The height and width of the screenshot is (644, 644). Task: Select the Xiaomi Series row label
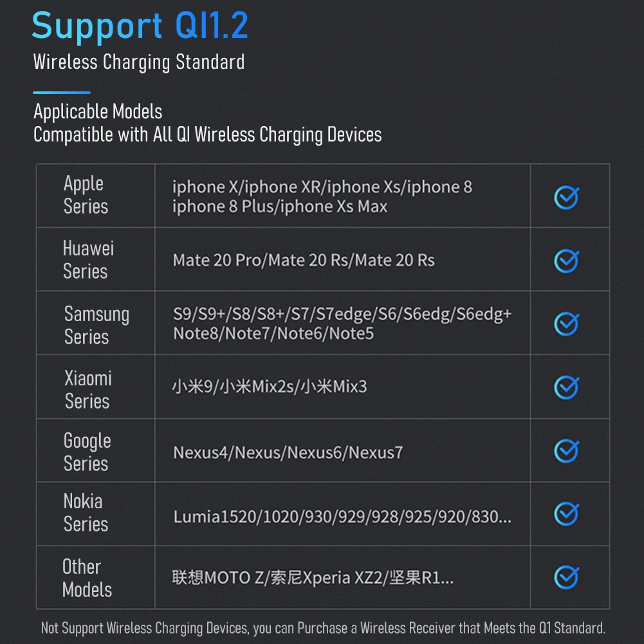[x=88, y=390]
